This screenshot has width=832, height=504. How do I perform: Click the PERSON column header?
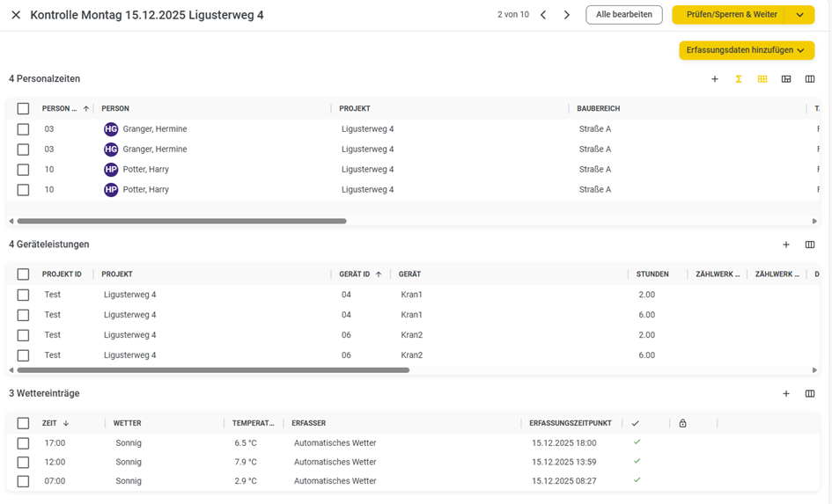click(x=115, y=109)
